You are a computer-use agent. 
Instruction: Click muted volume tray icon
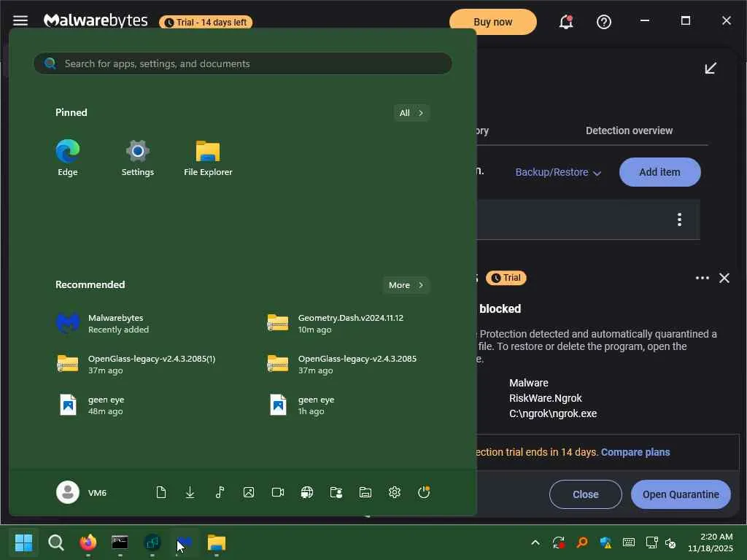click(670, 542)
